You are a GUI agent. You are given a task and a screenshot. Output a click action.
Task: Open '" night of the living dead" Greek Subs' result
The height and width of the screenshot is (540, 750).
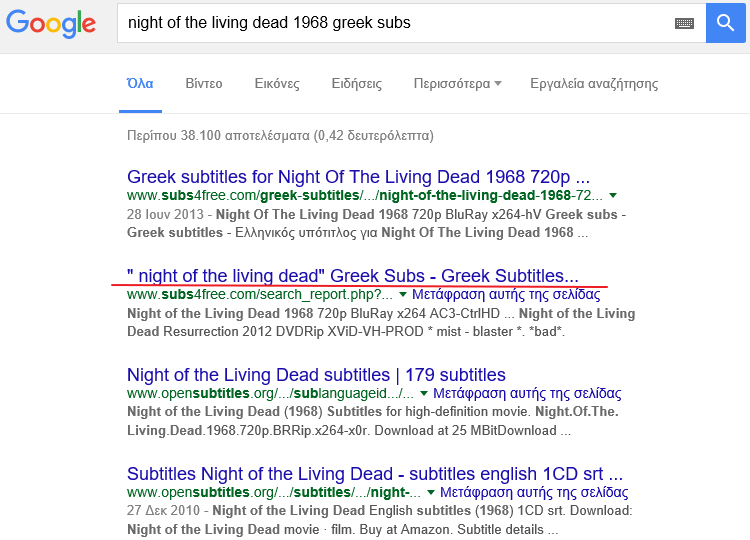pos(353,276)
